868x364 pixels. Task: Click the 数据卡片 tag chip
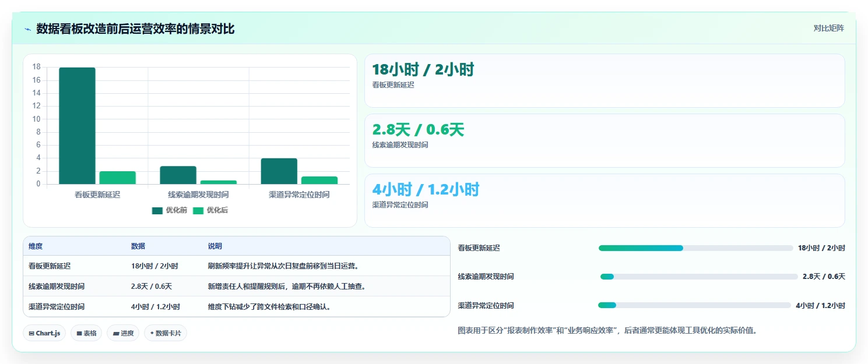coord(166,333)
